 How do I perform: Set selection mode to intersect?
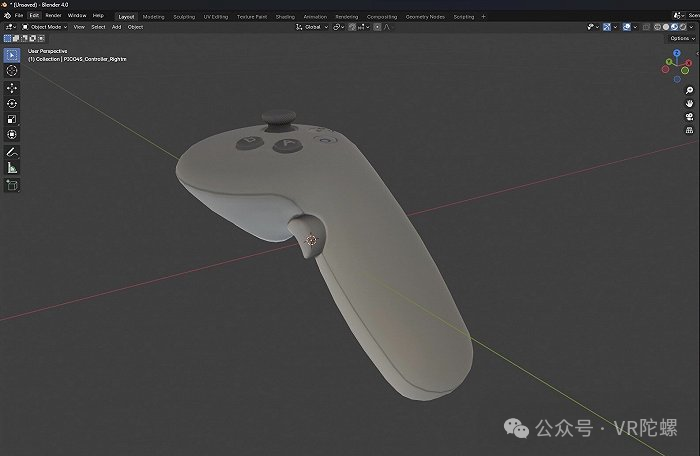tap(41, 38)
